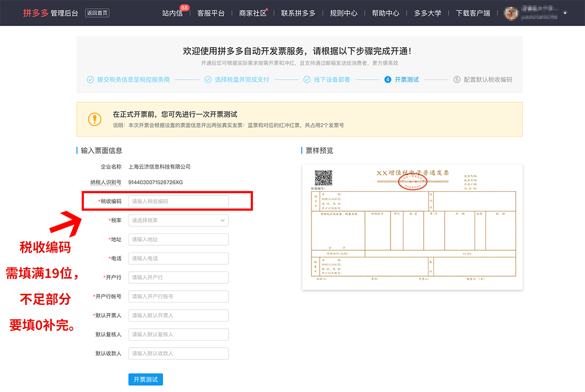Click step 2 checkmark for 选择税盘并完成支付
This screenshot has height=392, width=585.
pos(208,80)
